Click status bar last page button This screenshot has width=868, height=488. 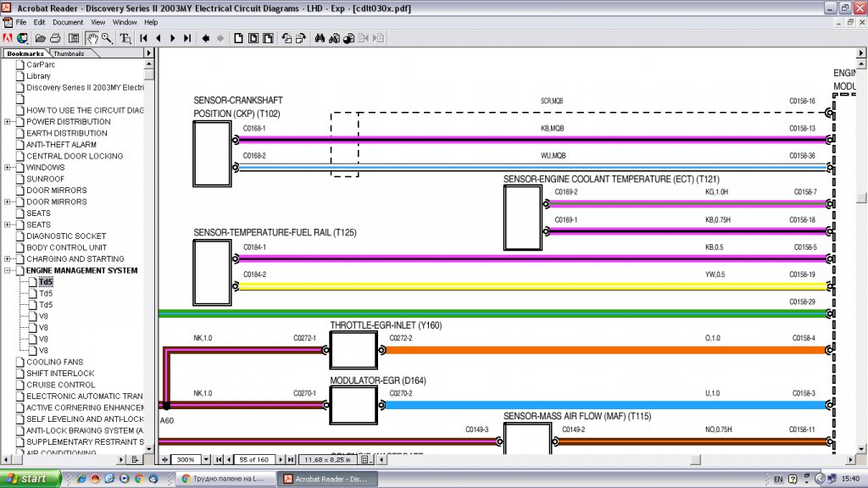coord(291,459)
